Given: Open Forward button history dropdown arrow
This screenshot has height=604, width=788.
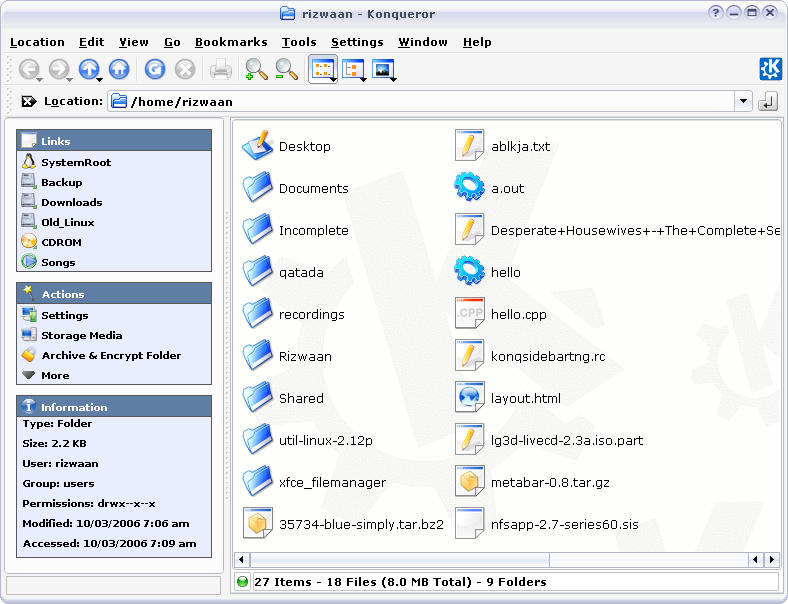Looking at the screenshot, I should coord(70,80).
